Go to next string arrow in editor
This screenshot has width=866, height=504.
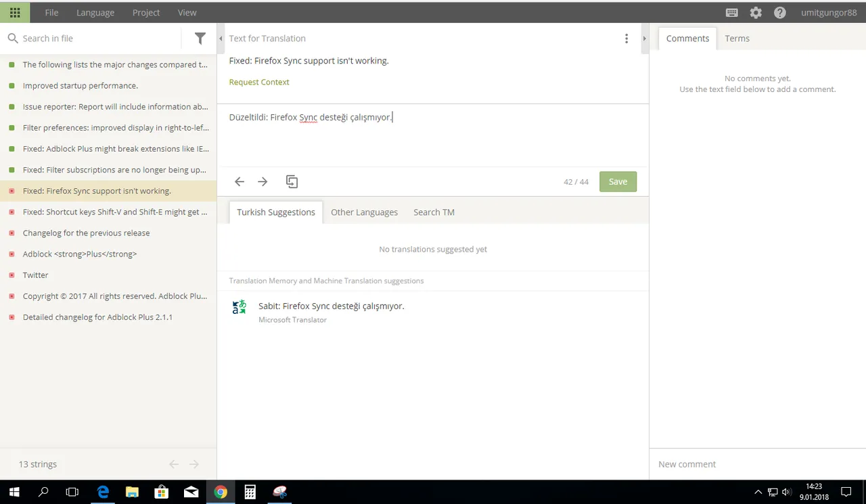pyautogui.click(x=263, y=181)
